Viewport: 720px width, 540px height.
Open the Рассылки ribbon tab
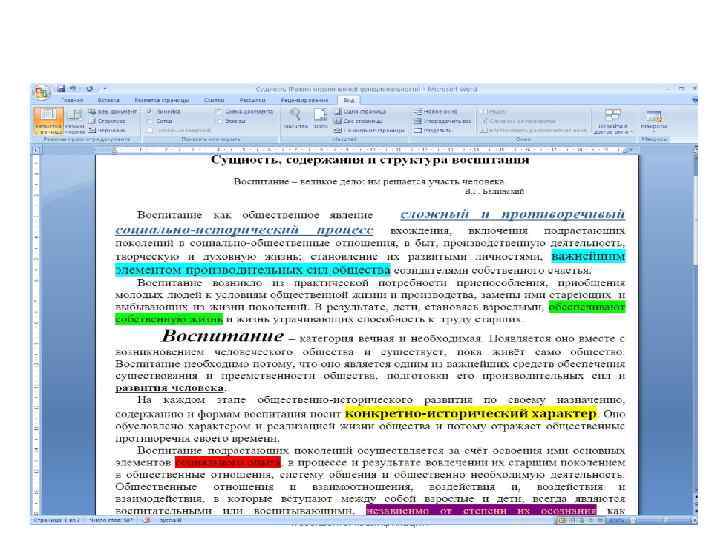tap(252, 100)
